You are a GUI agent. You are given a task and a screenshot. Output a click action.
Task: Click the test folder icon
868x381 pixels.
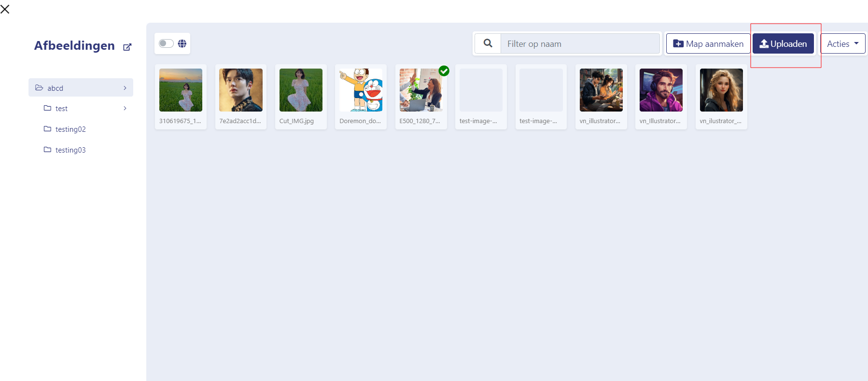pos(47,108)
